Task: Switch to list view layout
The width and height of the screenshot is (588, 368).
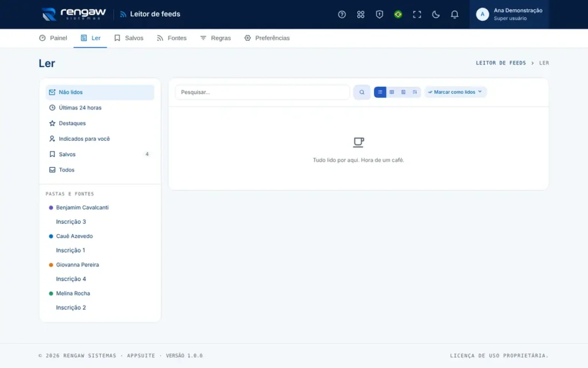Action: point(380,92)
